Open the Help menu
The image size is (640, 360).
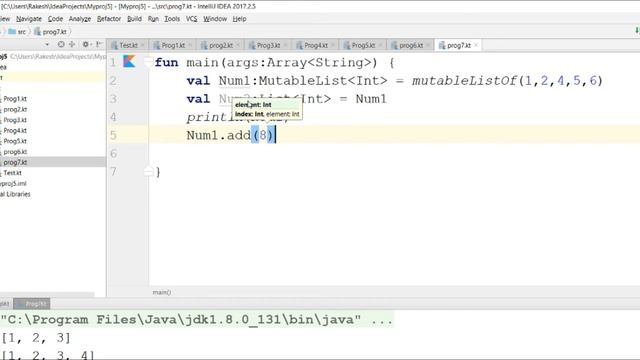[239, 19]
